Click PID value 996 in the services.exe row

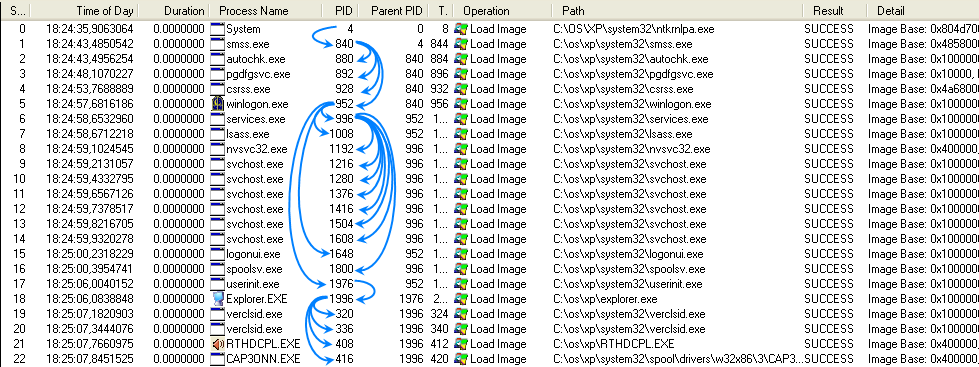click(344, 119)
